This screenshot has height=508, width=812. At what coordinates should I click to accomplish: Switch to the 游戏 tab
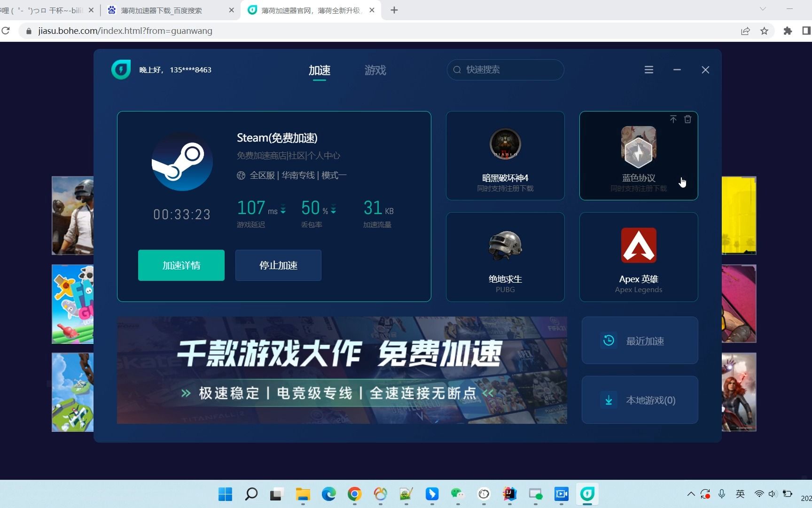(375, 70)
